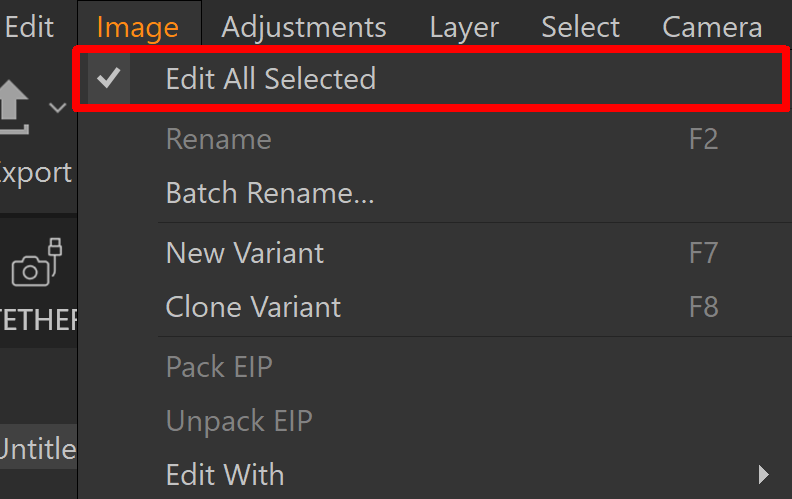Viewport: 792px width, 499px height.
Task: Expand the Edit With submenu arrow
Action: coord(763,475)
